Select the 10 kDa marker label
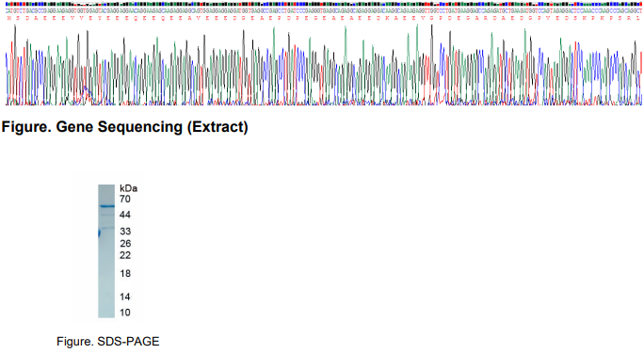Viewport: 644px width, 354px height. point(125,313)
